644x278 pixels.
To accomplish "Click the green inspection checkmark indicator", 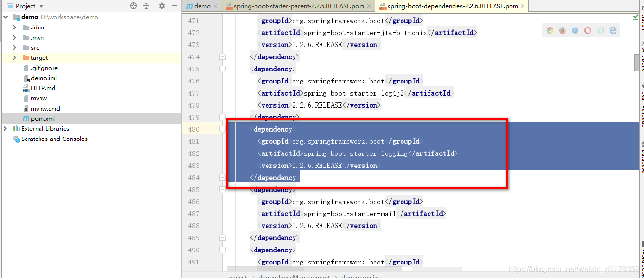I will [636, 17].
